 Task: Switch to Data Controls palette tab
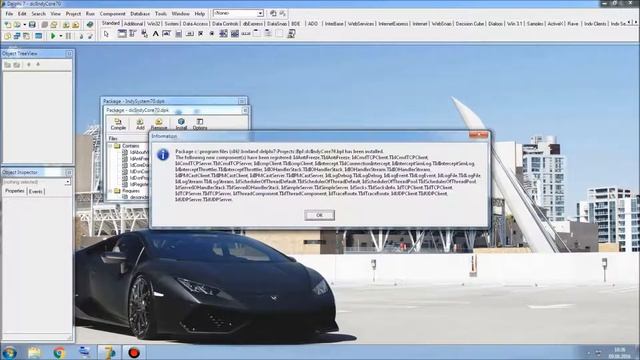pyautogui.click(x=225, y=24)
